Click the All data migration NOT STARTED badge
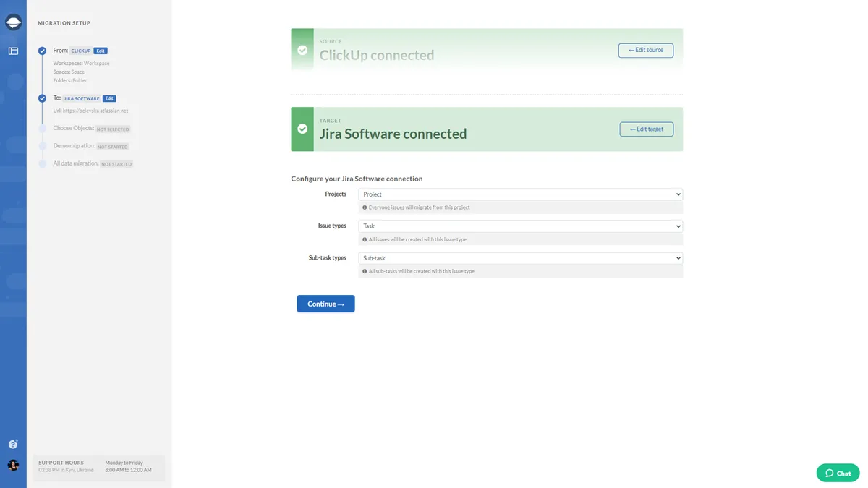The image size is (868, 488). click(116, 164)
